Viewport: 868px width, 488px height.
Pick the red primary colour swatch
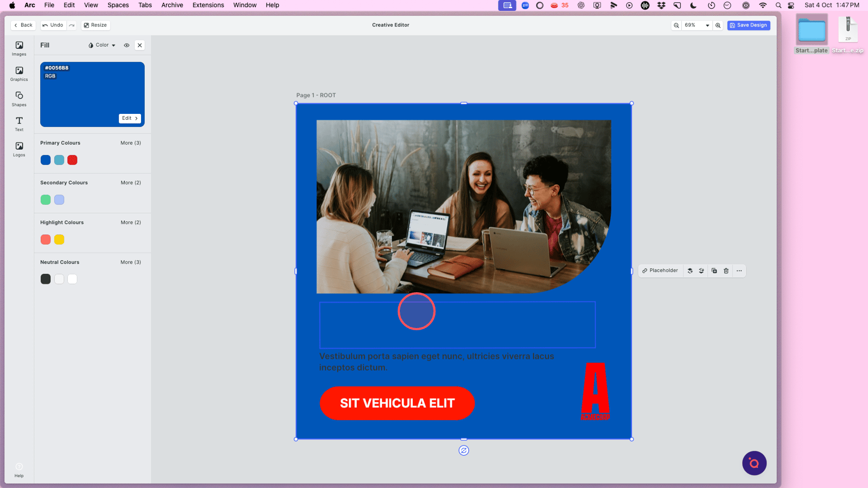72,160
